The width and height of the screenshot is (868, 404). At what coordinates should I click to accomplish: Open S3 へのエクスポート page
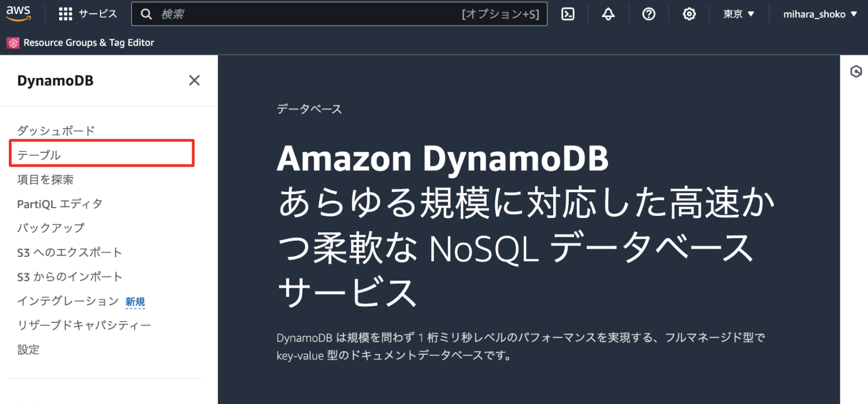point(69,252)
